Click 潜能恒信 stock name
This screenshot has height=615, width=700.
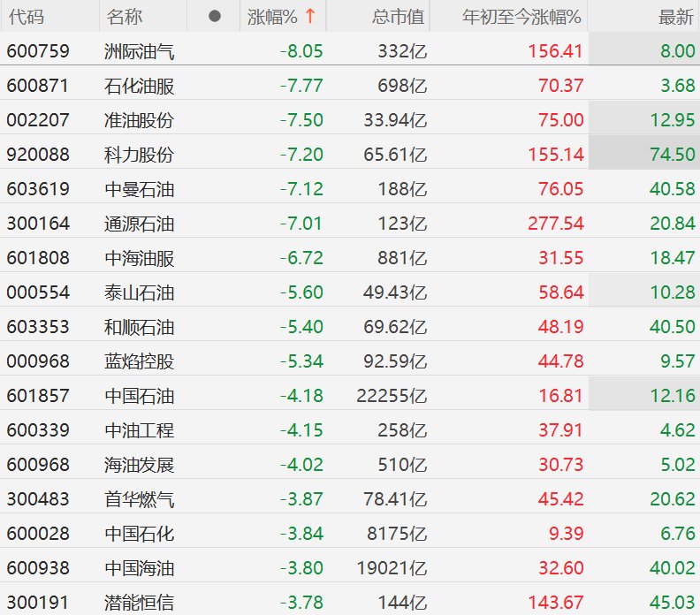(139, 603)
